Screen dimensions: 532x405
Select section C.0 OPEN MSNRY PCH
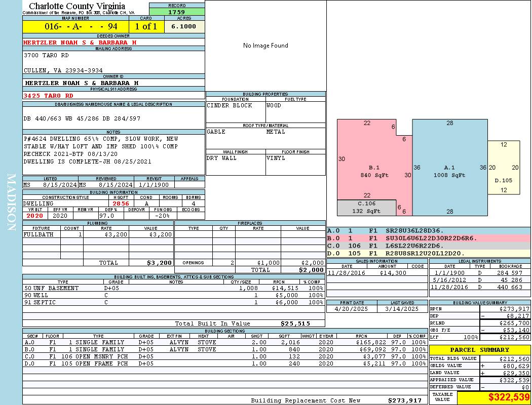click(x=225, y=356)
